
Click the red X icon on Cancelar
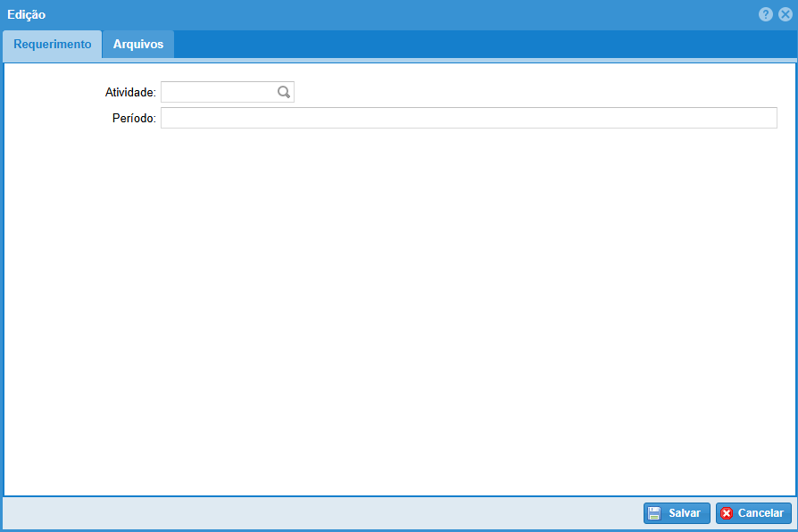pyautogui.click(x=727, y=513)
